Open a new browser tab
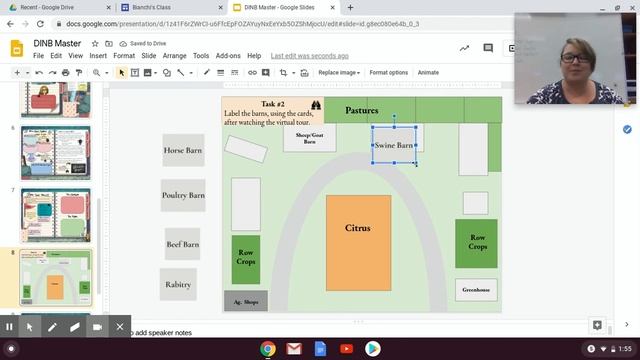Viewport: 640px width, 360px height. 350,7
